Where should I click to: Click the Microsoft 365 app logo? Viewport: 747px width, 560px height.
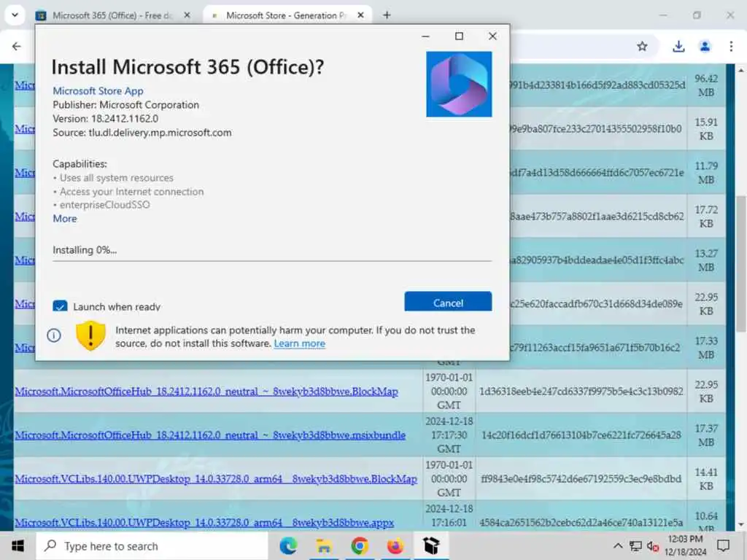[459, 85]
